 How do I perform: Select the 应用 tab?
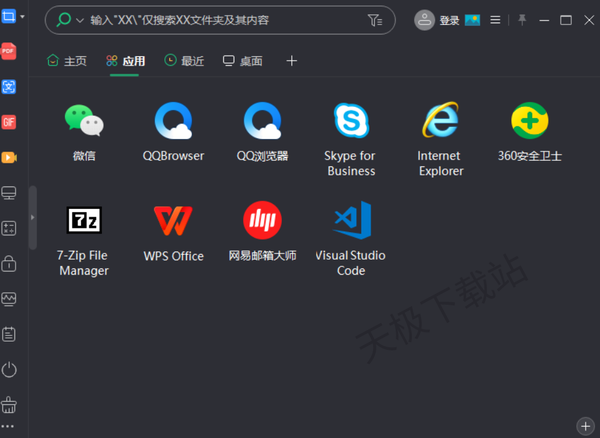pos(126,61)
